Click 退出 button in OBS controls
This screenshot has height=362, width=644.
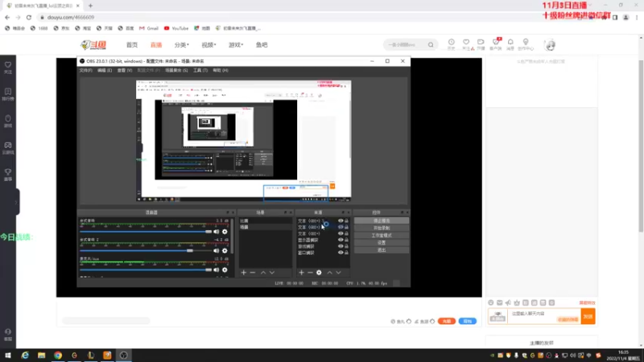pos(382,250)
